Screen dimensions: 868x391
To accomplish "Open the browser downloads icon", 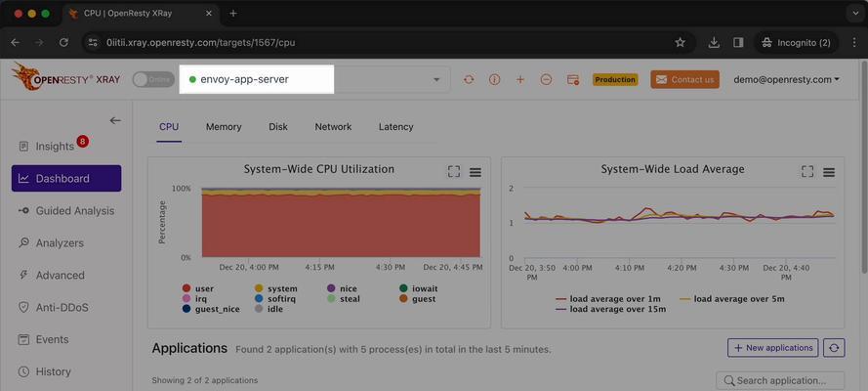I will point(714,43).
